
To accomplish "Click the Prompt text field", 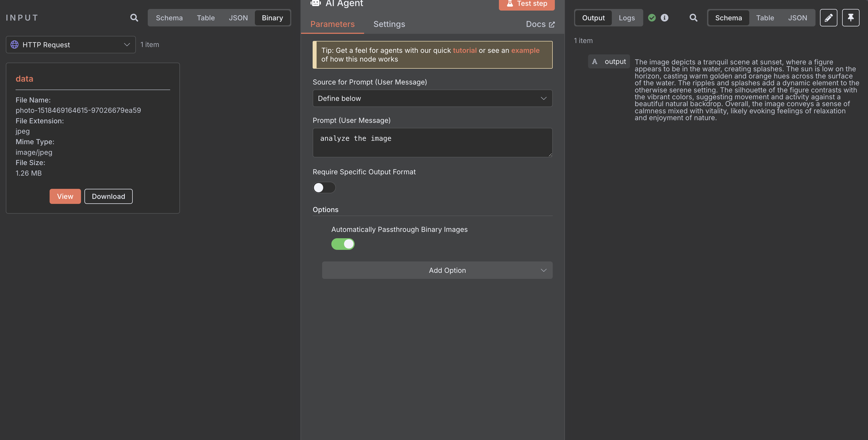I will (x=432, y=142).
